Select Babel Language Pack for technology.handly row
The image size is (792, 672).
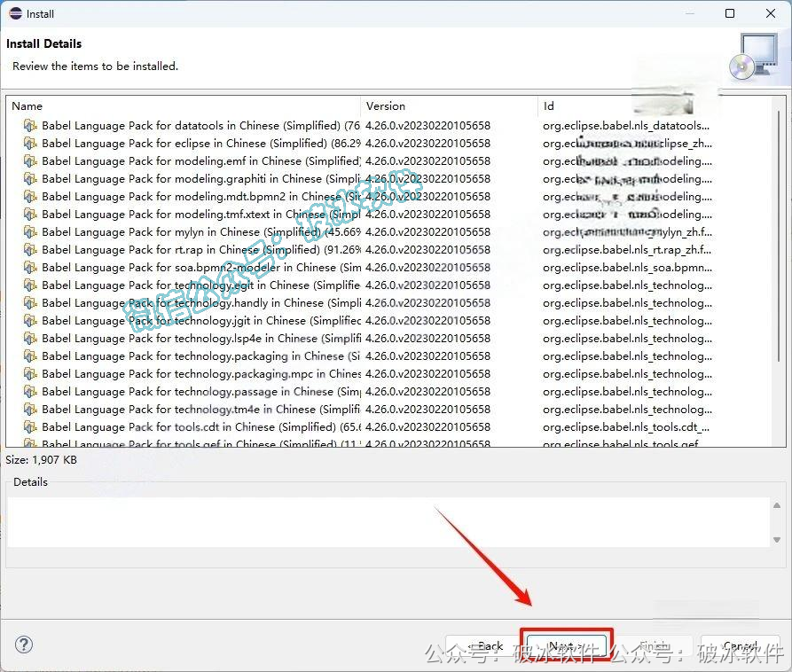389,302
